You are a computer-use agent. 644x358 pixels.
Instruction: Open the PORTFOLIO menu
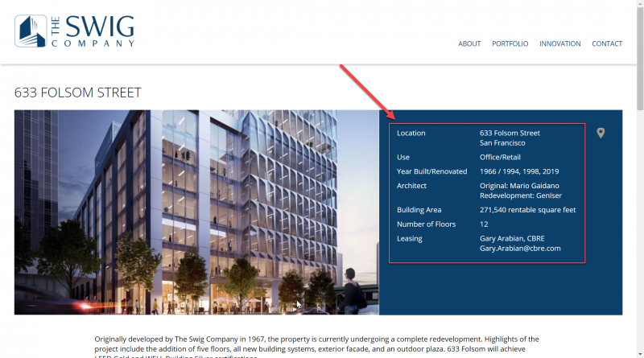[x=510, y=43]
